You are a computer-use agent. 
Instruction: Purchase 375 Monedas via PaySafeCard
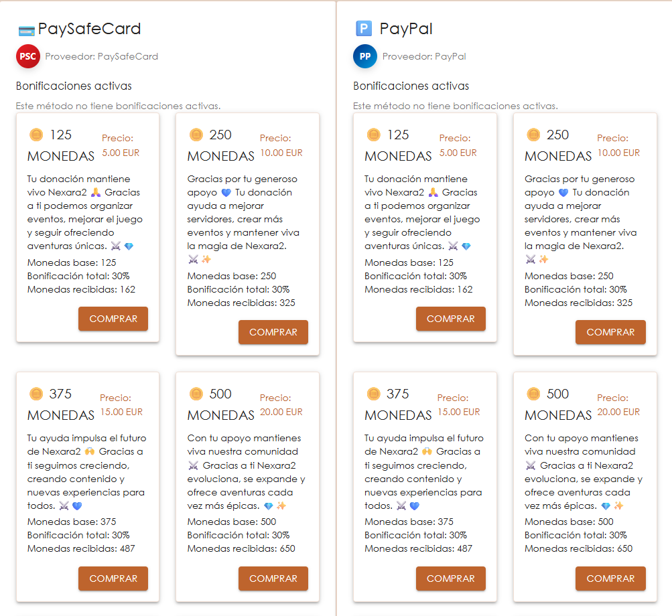(113, 579)
